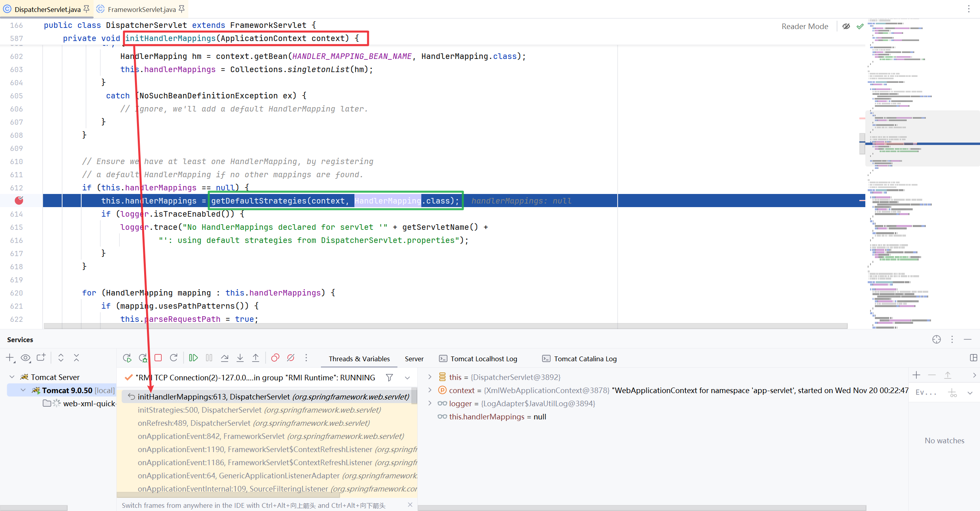Open View Breakpoints dialog icon
The height and width of the screenshot is (511, 980).
pos(275,358)
